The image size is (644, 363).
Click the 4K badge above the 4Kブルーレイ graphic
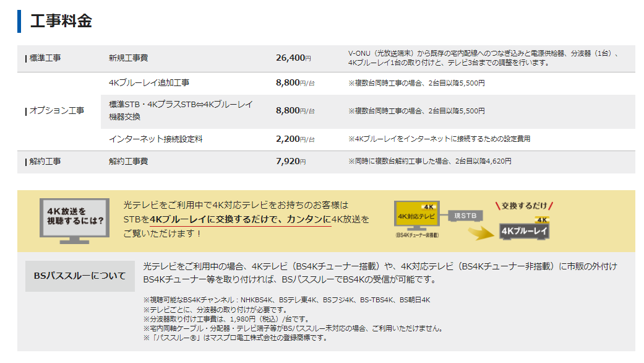pos(542,219)
